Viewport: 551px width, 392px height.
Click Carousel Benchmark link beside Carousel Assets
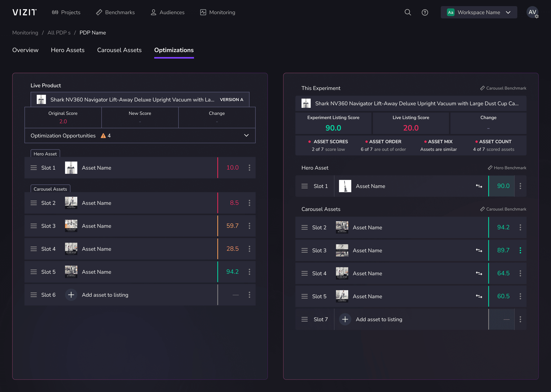(503, 209)
